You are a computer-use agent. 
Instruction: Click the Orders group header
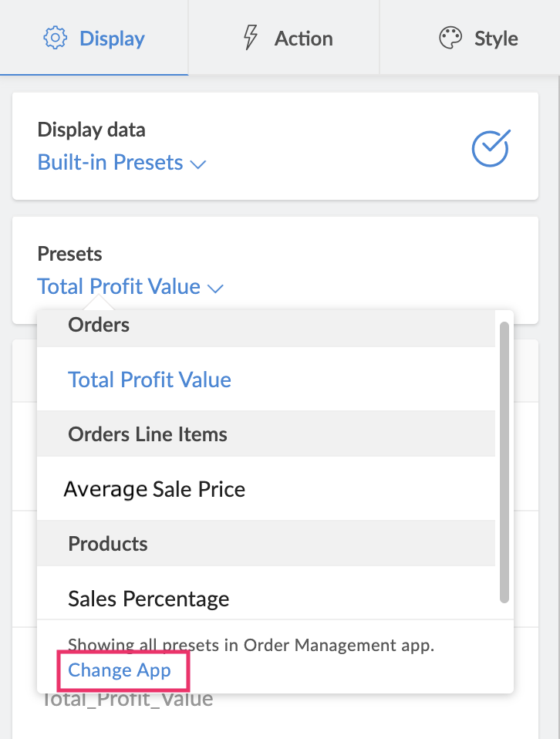point(99,326)
